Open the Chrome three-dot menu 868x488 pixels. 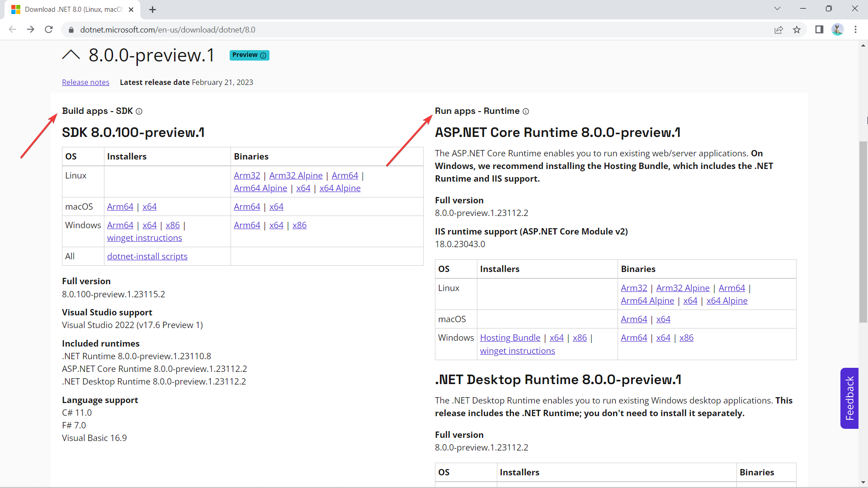tap(856, 29)
